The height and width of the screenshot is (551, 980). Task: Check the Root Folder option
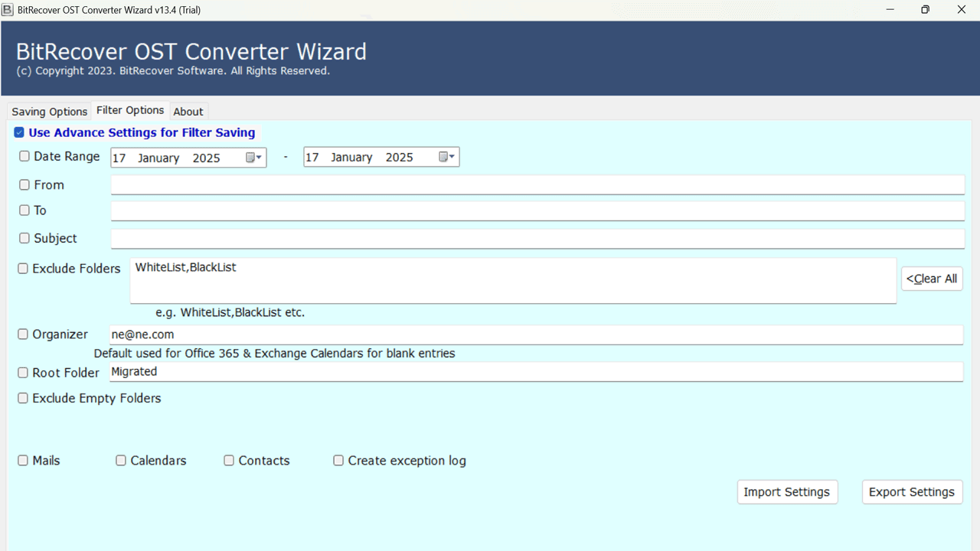click(23, 373)
